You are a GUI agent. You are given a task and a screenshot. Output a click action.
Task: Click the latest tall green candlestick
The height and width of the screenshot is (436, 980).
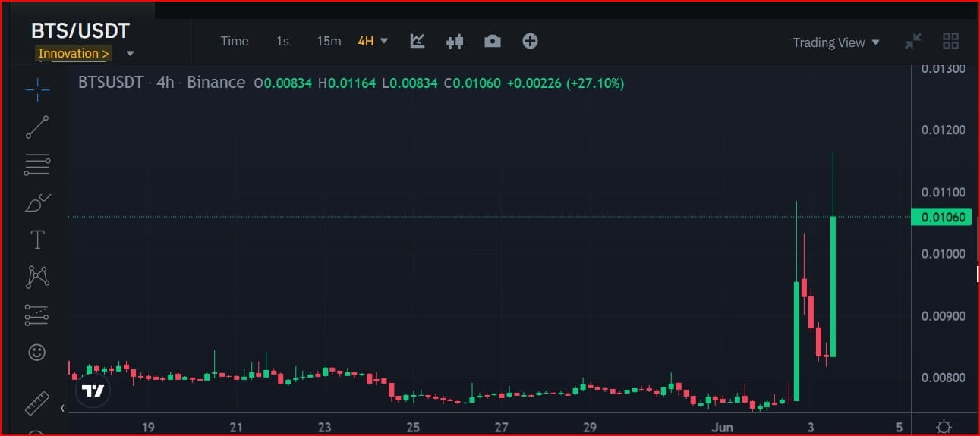tap(833, 287)
